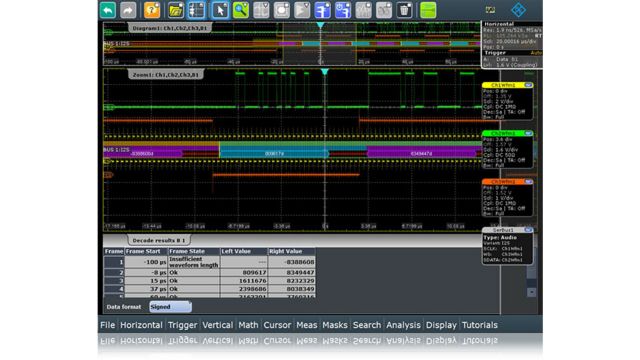Open the Trigger menu
Screen dimensions: 640x360
[182, 325]
